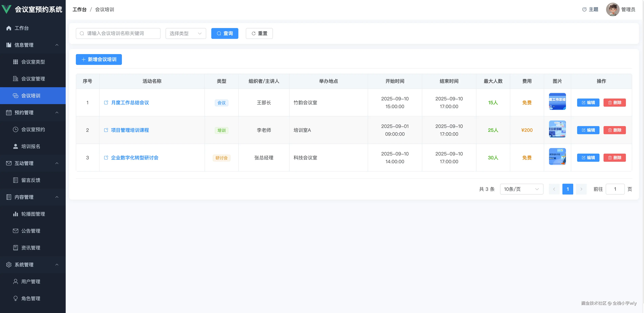The height and width of the screenshot is (313, 644).
Task: Click the keyword search input field
Action: click(118, 33)
